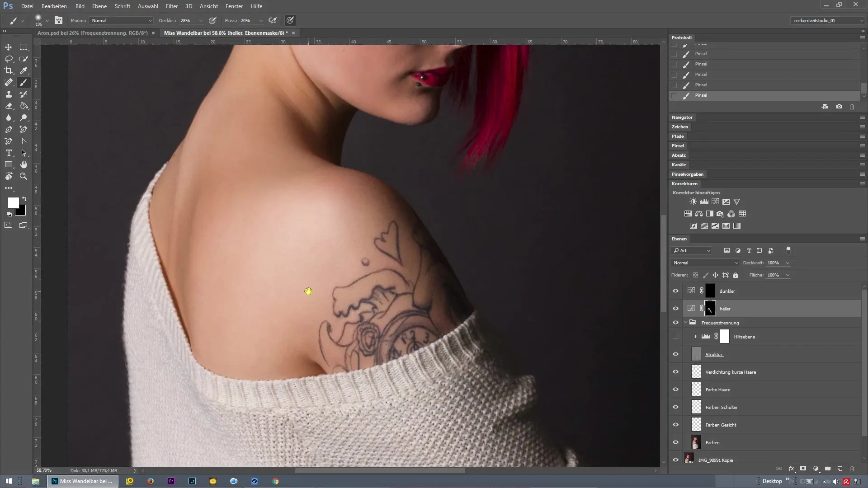Select the Paint Bucket tool

pyautogui.click(x=24, y=106)
